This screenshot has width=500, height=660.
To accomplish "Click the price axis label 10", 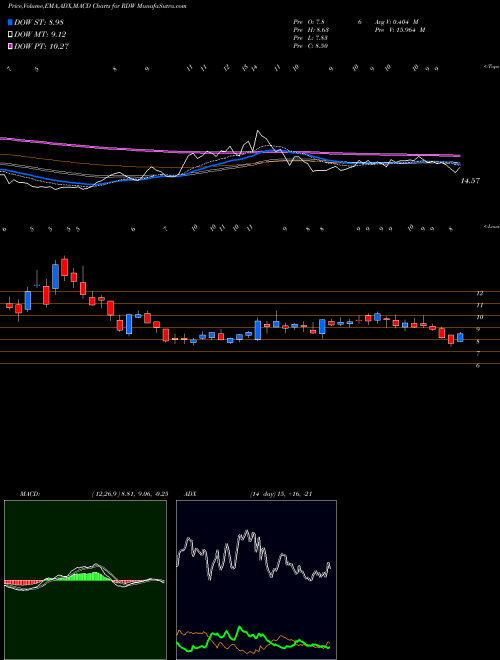I will tap(479, 317).
